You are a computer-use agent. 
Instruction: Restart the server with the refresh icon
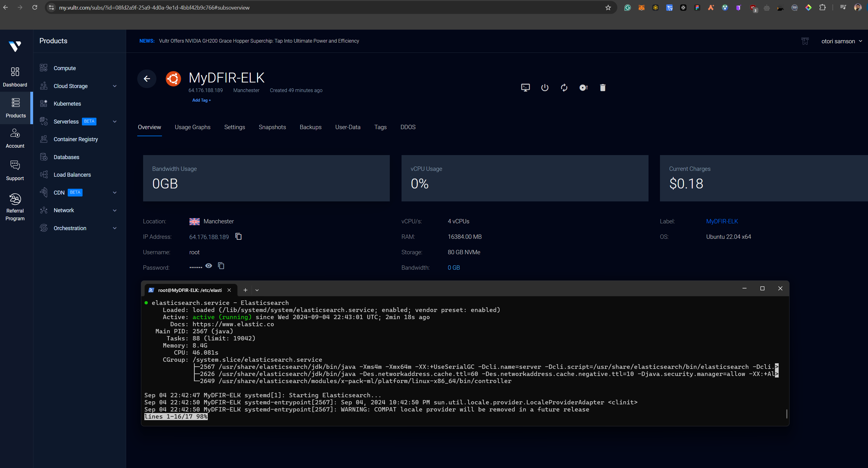[x=564, y=87]
